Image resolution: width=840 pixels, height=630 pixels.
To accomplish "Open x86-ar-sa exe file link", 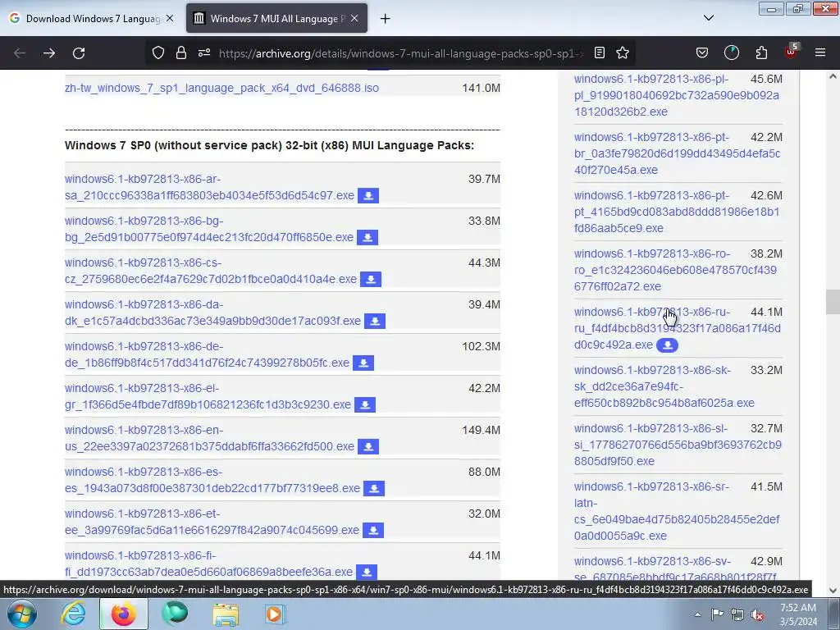I will (209, 187).
